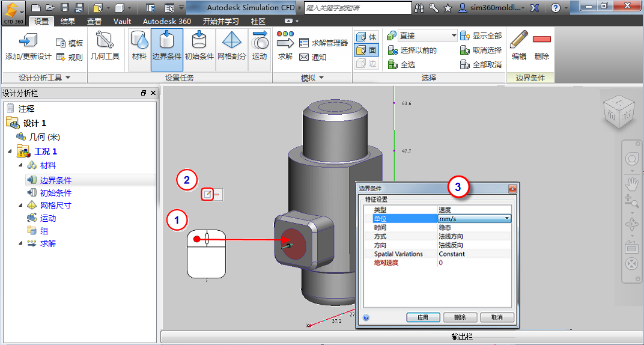This screenshot has width=644, height=345.
Task: Select the 边界条件 ribbon task
Action: click(x=167, y=50)
